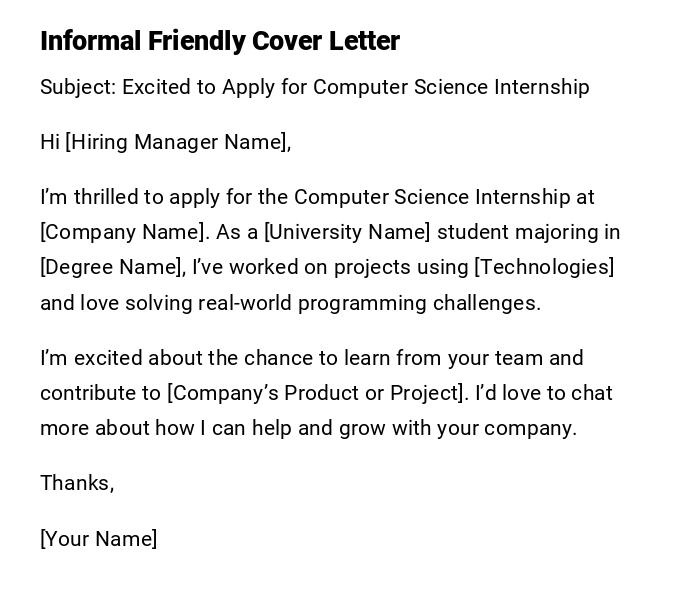Click the word "Excited" in the subject line
Screen dimensions: 700x601
(x=156, y=87)
